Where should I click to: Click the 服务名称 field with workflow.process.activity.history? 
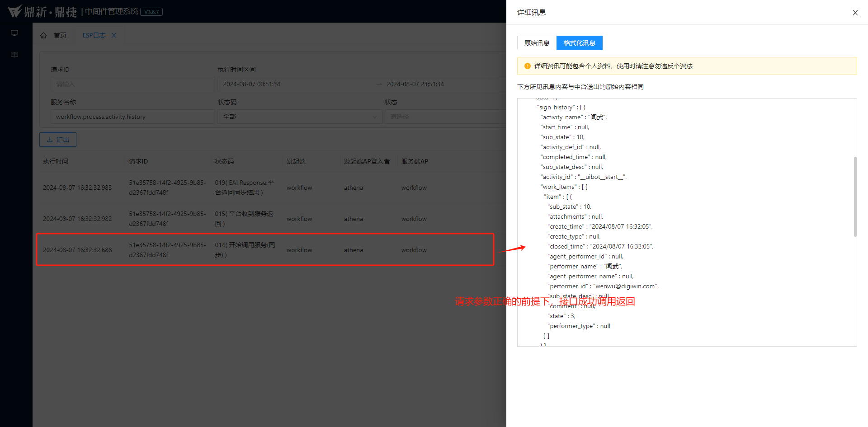pyautogui.click(x=132, y=117)
